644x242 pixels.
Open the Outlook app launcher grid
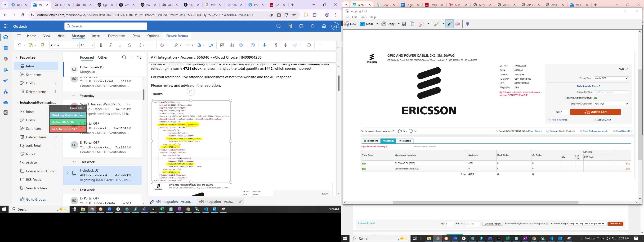click(5, 26)
